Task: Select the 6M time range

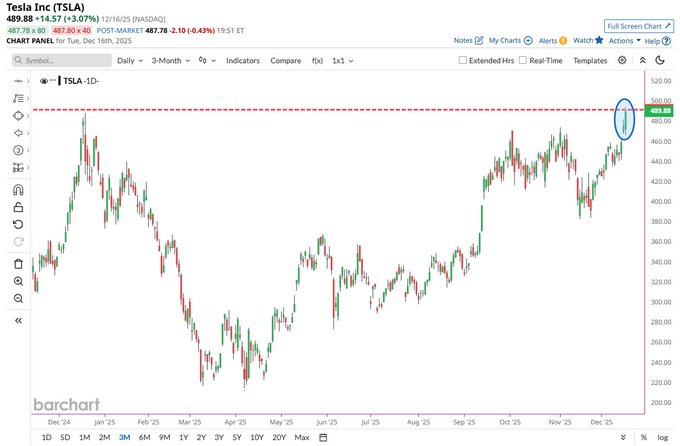Action: click(144, 437)
